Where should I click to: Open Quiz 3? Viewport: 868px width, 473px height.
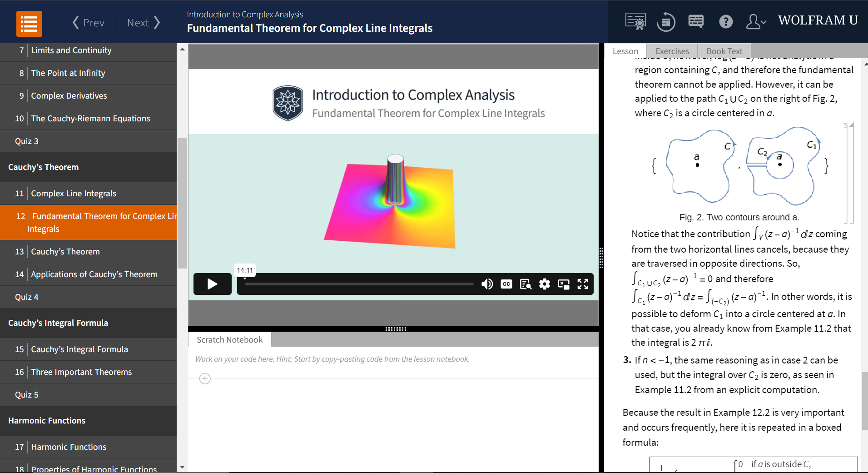click(x=88, y=141)
